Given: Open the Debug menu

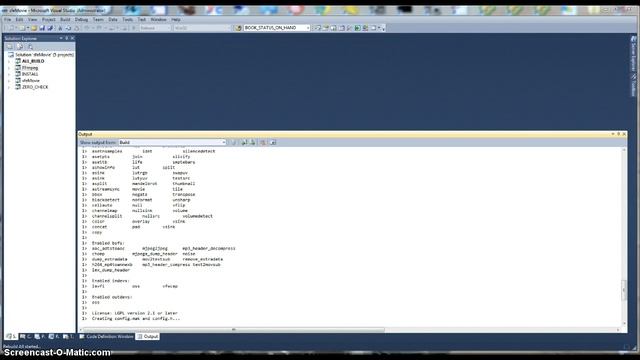Looking at the screenshot, I should click(x=81, y=19).
